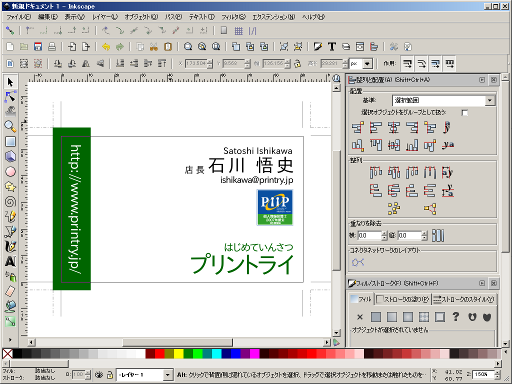Click align left edges button
512x384 pixels.
point(376,127)
